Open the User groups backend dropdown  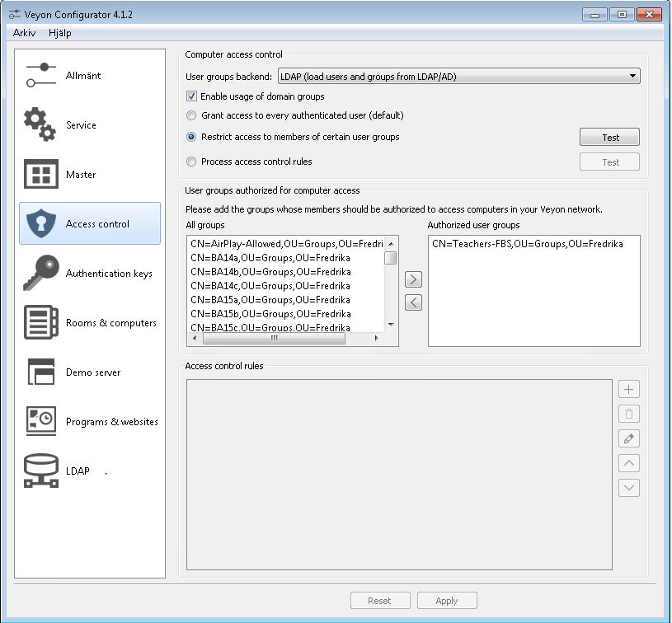coord(459,77)
